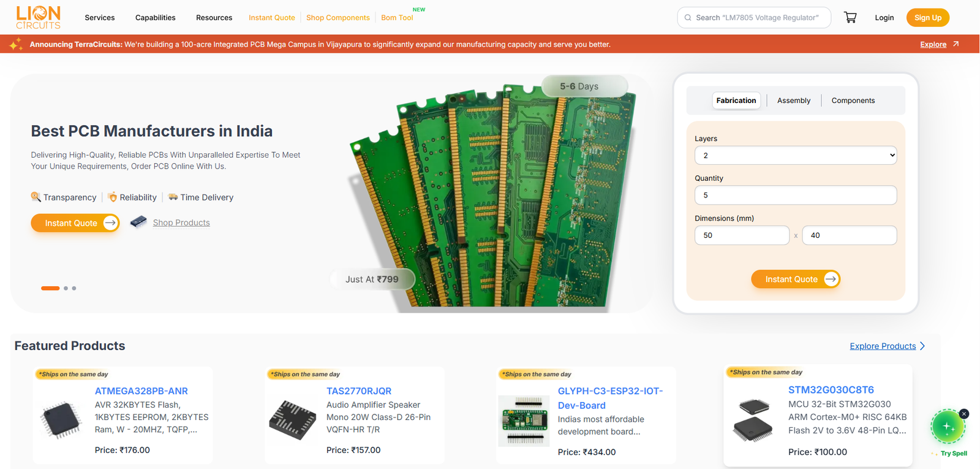Open Shop Components in navigation bar

(338, 18)
